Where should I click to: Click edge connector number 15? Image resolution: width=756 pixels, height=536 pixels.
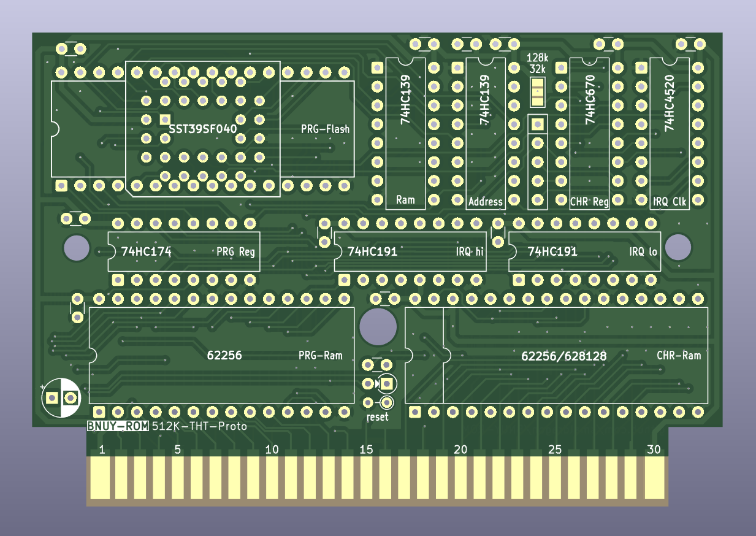pos(366,450)
